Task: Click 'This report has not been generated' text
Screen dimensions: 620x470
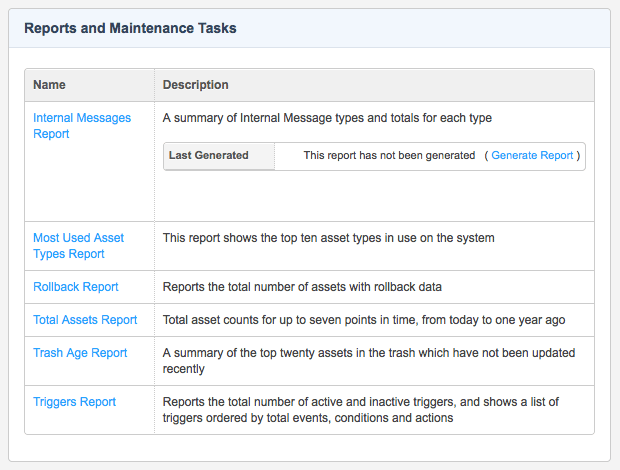Action: pos(389,155)
